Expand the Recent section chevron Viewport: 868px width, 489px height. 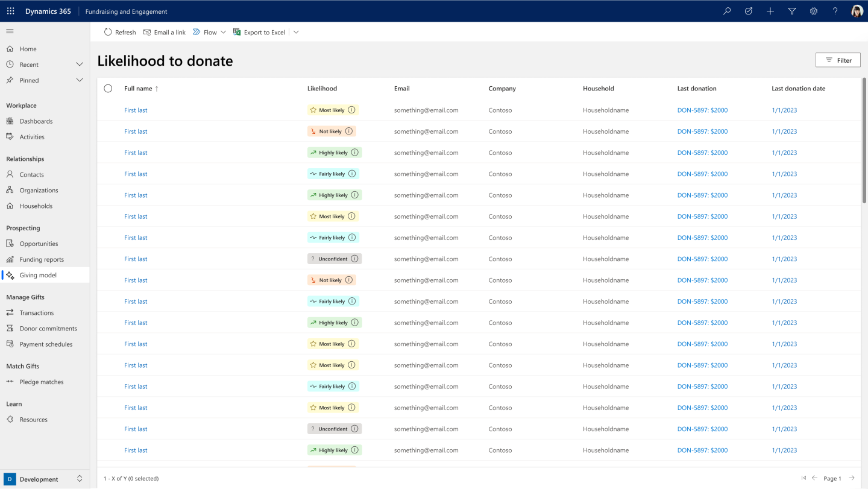80,65
